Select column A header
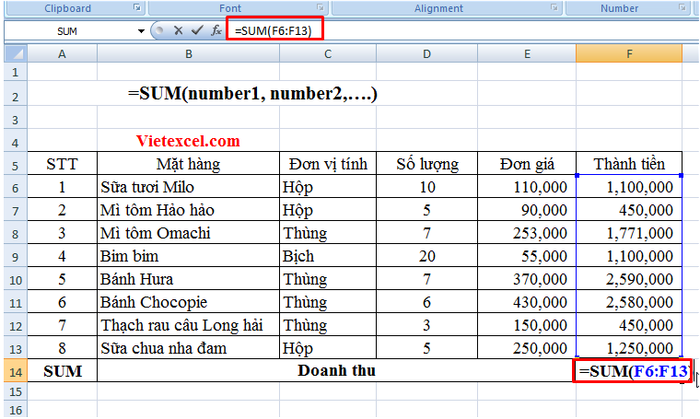The height and width of the screenshot is (419, 700). [x=62, y=54]
